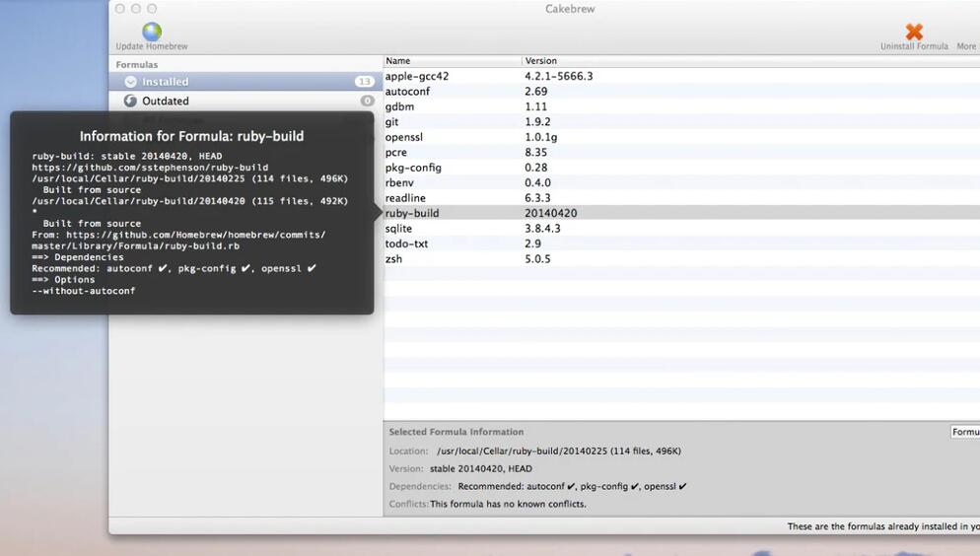Click the Formulas sidebar header
Screen dimensions: 980x556
click(136, 64)
